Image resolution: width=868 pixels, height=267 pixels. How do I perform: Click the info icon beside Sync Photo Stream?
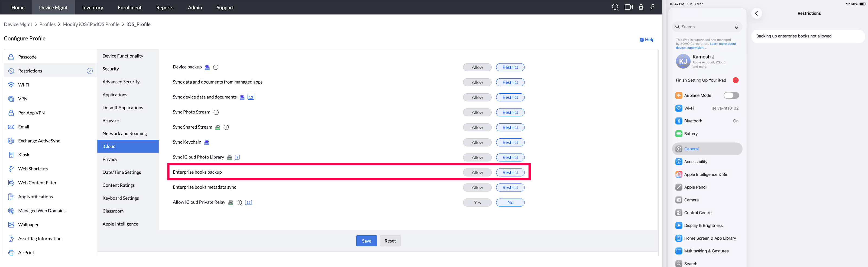coord(216,112)
